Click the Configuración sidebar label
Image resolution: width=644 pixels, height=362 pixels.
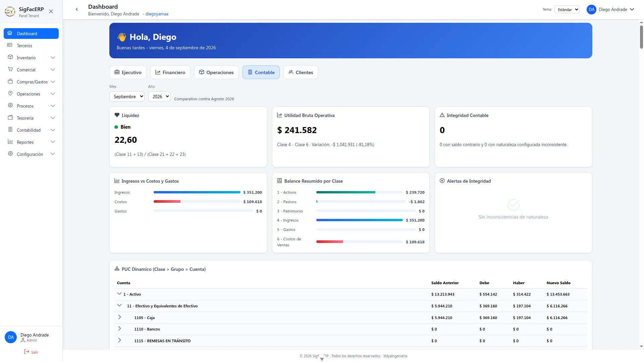30,154
